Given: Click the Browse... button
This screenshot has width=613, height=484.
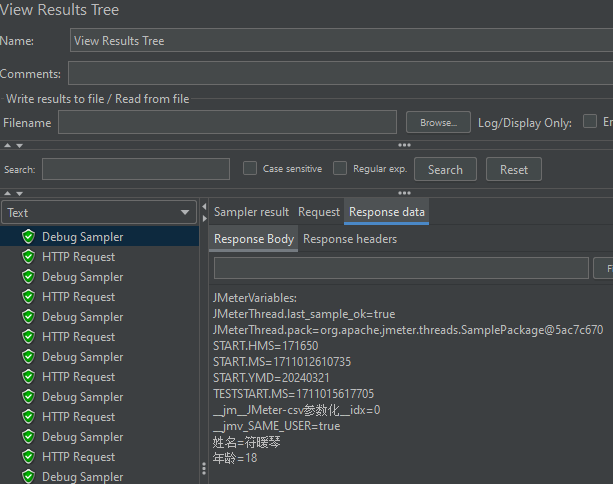Looking at the screenshot, I should [438, 122].
